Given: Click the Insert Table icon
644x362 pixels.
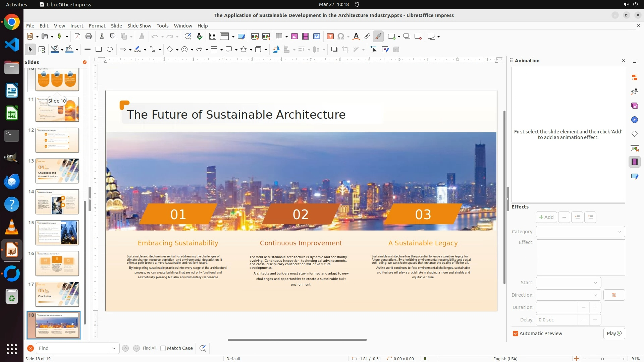Looking at the screenshot, I should point(279,37).
